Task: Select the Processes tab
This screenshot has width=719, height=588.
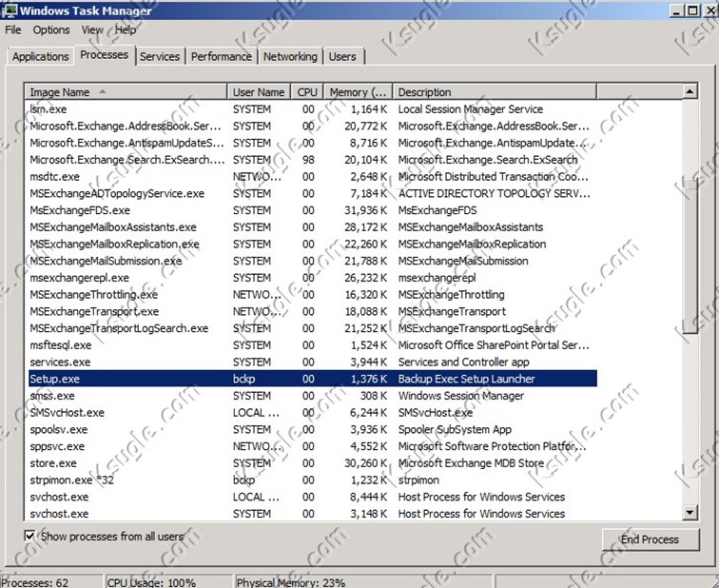Action: point(104,54)
